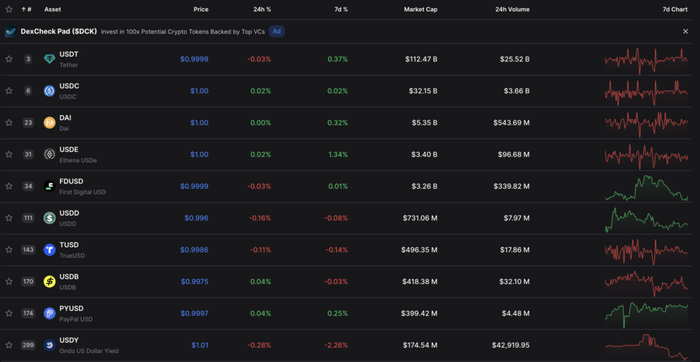
Task: Open the USDT asset name link
Action: tap(69, 54)
